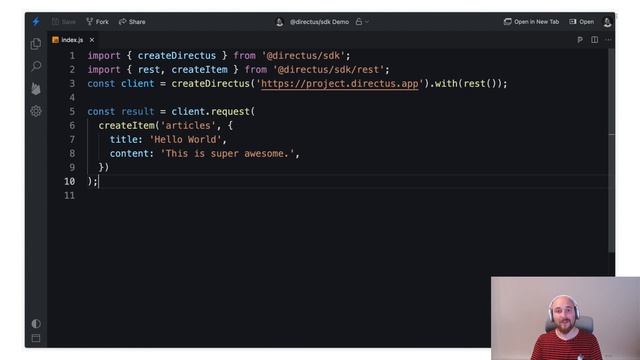Click the 'Hello World' string on line 7

185,140
